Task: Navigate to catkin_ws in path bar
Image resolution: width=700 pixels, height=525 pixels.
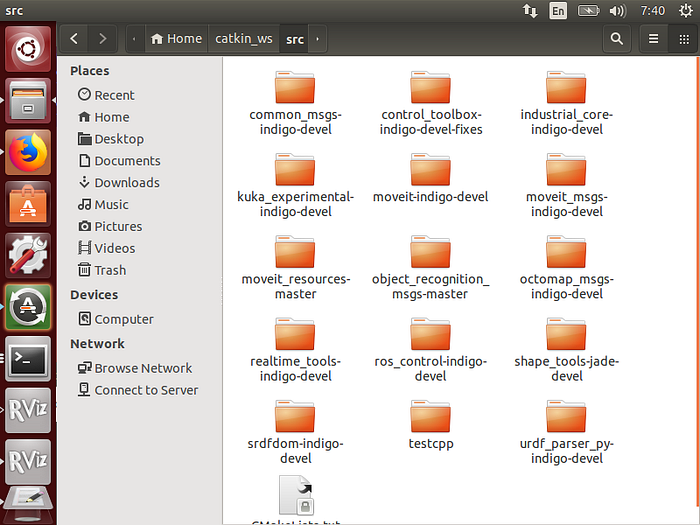Action: (x=244, y=39)
